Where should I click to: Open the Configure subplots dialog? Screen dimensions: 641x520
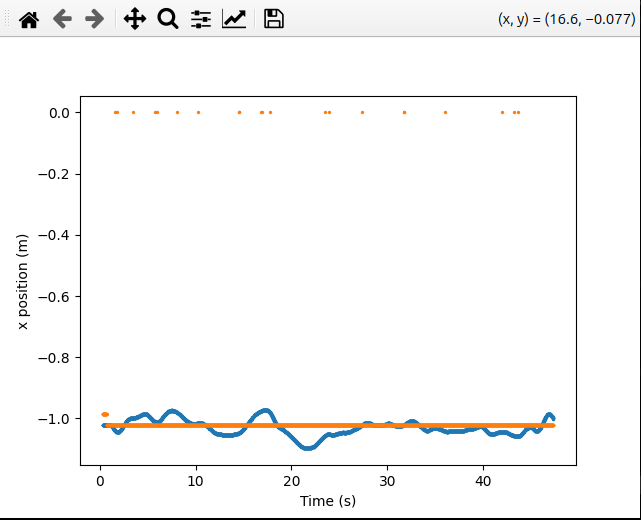(201, 19)
